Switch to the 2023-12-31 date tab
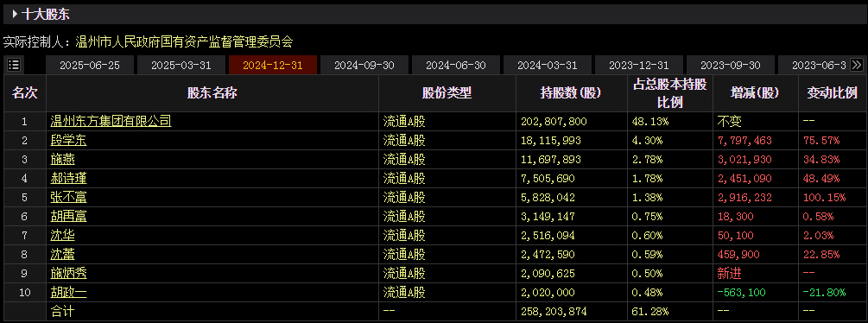Image resolution: width=868 pixels, height=323 pixels. (639, 66)
